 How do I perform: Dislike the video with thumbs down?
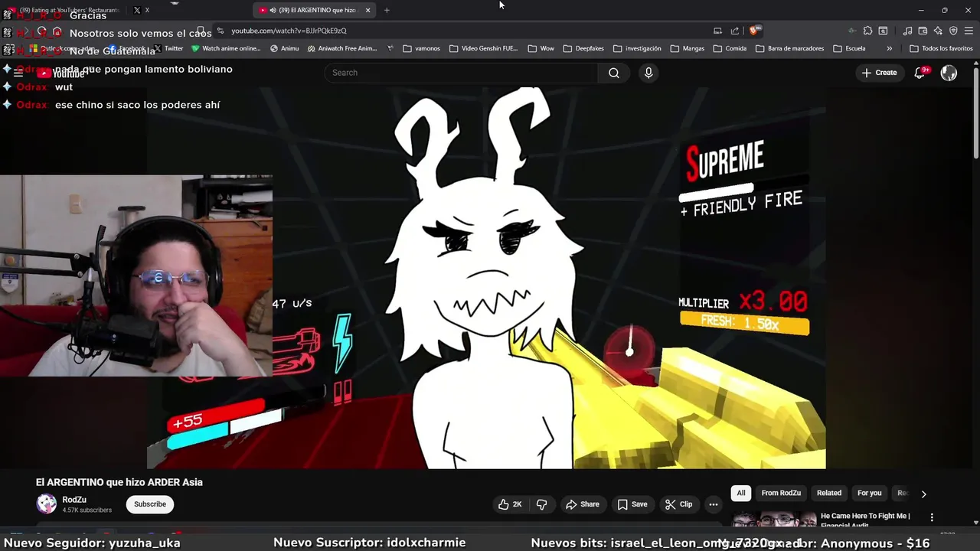541,504
